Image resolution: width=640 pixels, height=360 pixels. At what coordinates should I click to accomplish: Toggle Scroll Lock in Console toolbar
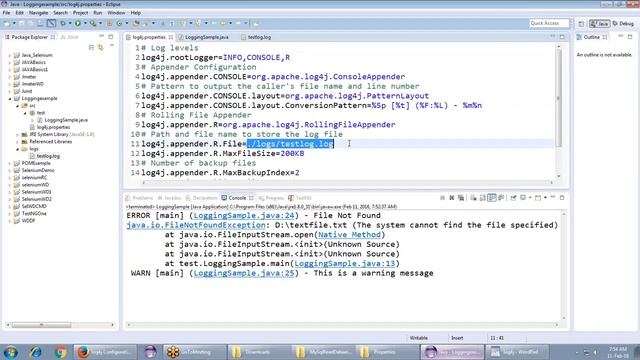(x=482, y=198)
